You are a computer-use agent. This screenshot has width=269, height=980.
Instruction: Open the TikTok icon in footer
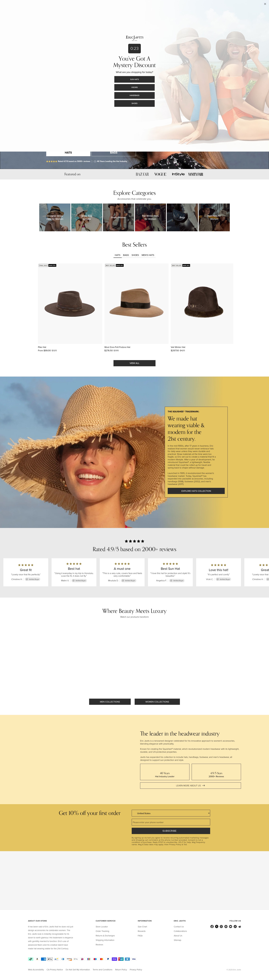click(x=235, y=927)
